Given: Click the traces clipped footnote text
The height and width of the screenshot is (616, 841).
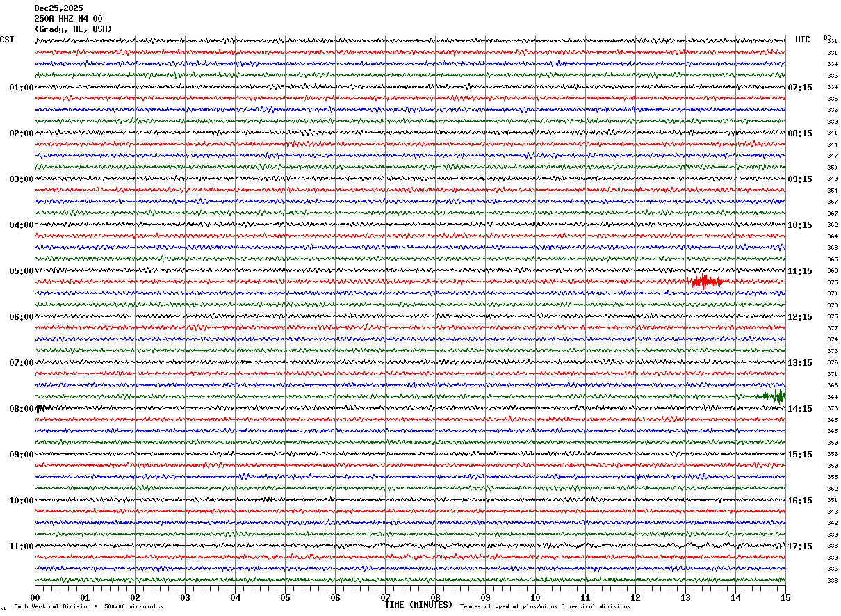Looking at the screenshot, I should (x=545, y=607).
